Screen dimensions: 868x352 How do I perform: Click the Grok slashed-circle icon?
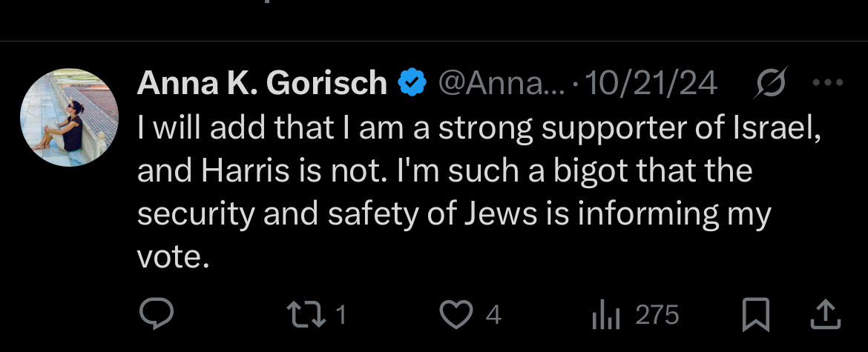(x=770, y=83)
